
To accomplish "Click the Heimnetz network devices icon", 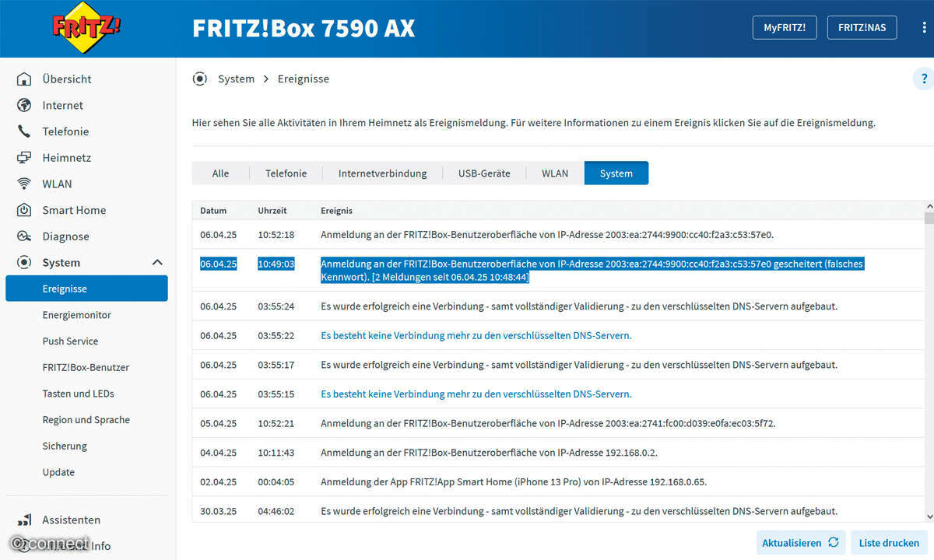I will 24,158.
